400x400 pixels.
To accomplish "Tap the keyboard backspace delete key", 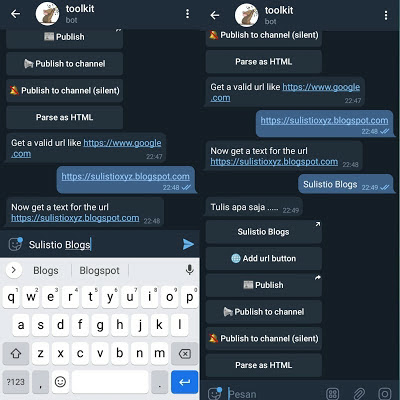I will [x=185, y=353].
